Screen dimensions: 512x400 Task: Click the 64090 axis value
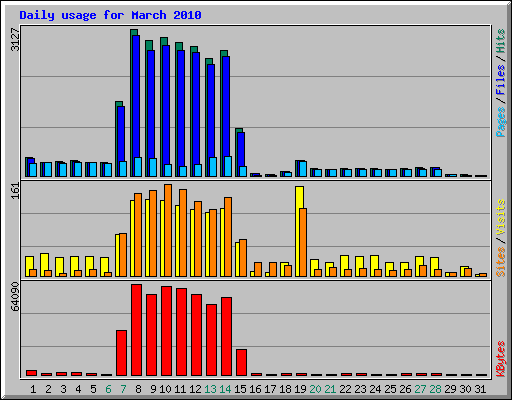point(15,297)
